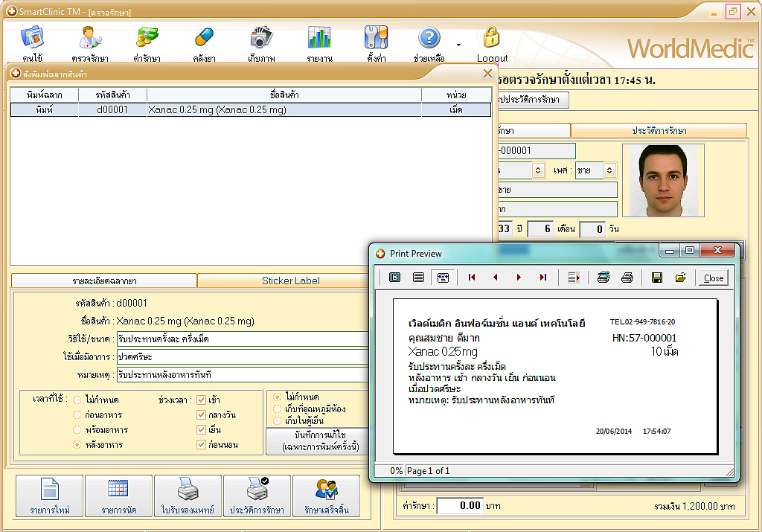Click the ใบรับรองแพทย์ (medical certificate) button
The width and height of the screenshot is (762, 532).
pyautogui.click(x=188, y=496)
